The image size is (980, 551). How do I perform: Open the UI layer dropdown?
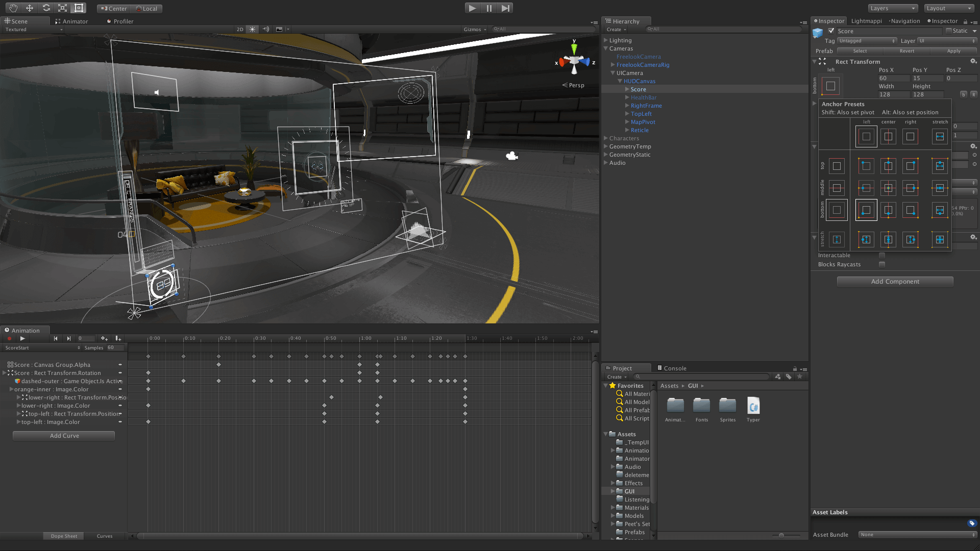pyautogui.click(x=947, y=41)
